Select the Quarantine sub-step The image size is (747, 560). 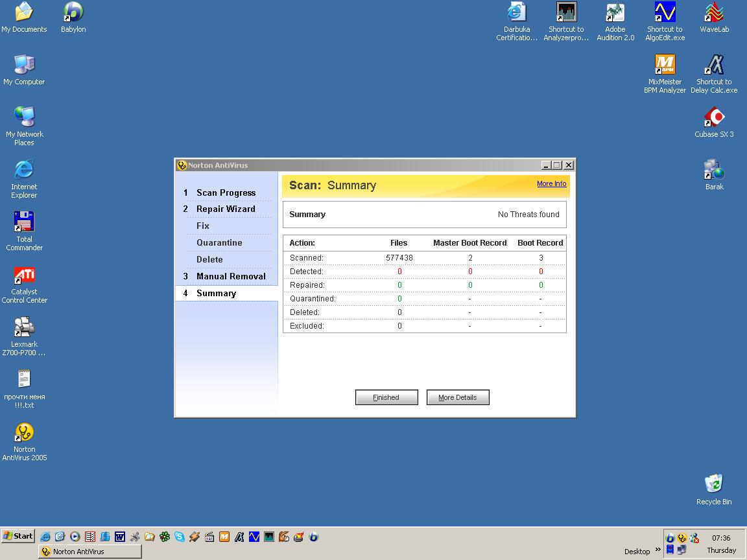[219, 242]
